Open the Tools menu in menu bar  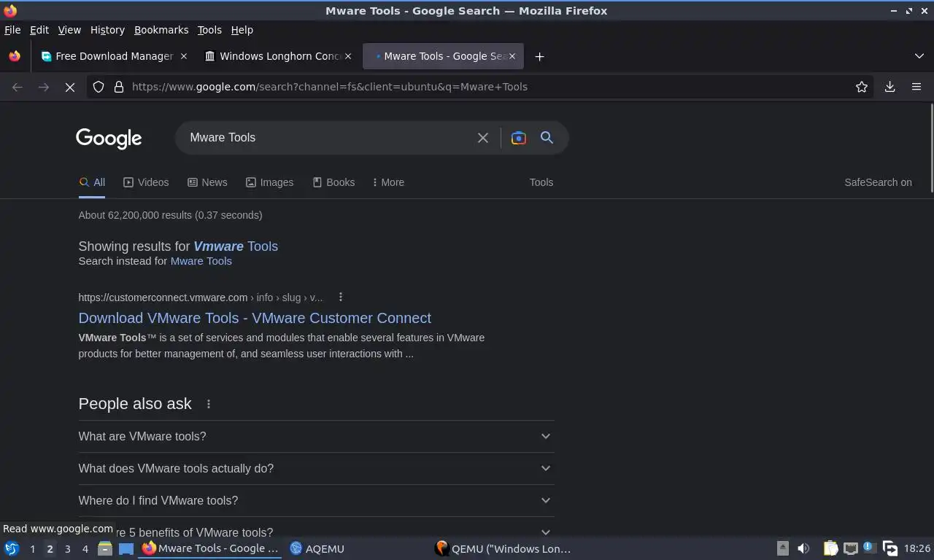point(209,30)
